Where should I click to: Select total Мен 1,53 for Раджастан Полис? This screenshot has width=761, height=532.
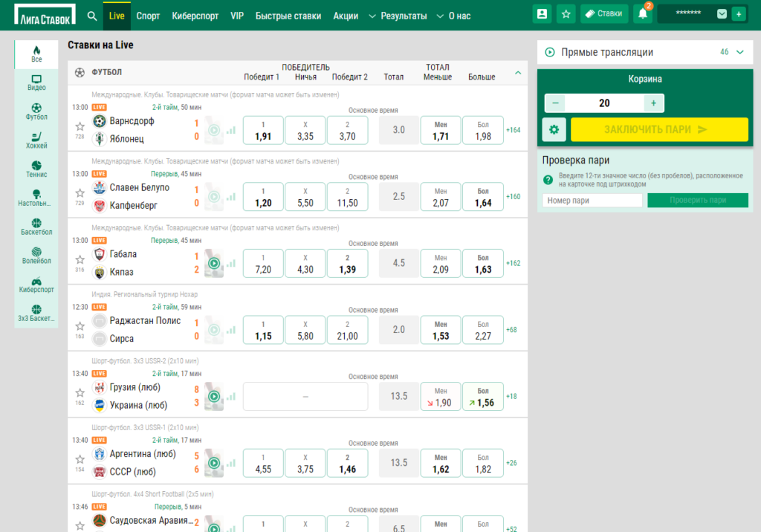pos(441,330)
